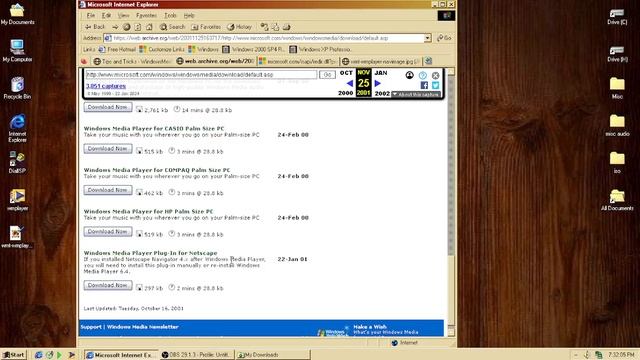Expand the address bar dropdown arrow
The width and height of the screenshot is (640, 360).
[427, 38]
